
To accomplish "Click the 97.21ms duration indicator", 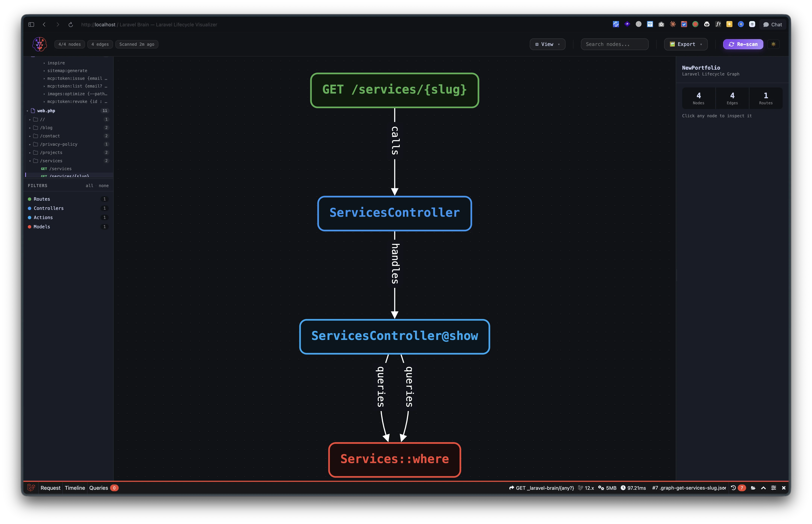I will click(x=633, y=488).
